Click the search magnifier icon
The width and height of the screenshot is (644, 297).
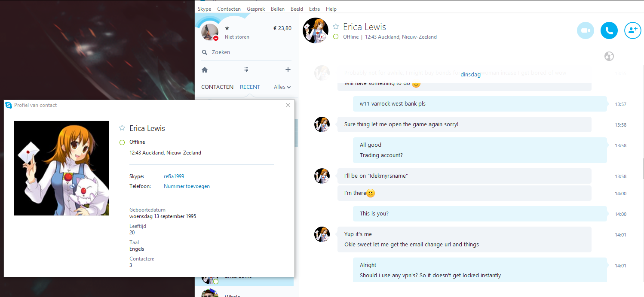(205, 52)
